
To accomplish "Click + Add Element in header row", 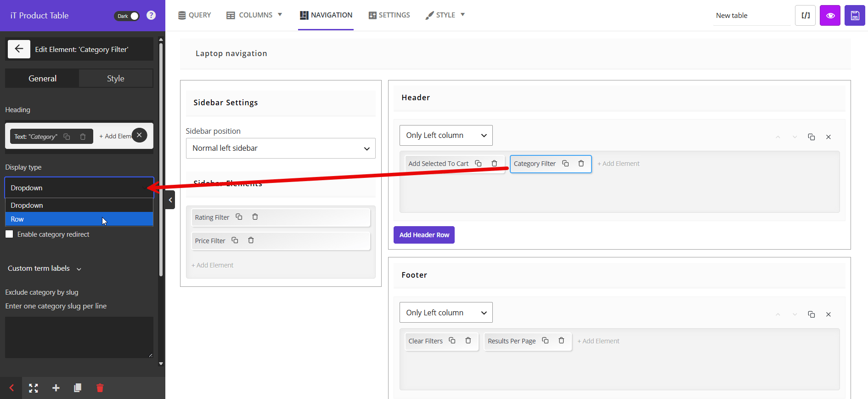I will click(x=619, y=164).
